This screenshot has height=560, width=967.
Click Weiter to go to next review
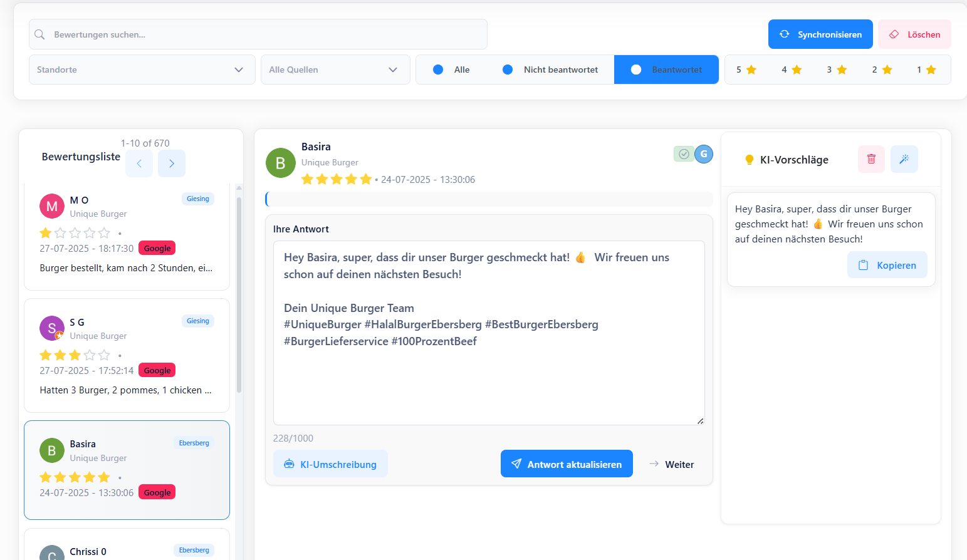[671, 464]
